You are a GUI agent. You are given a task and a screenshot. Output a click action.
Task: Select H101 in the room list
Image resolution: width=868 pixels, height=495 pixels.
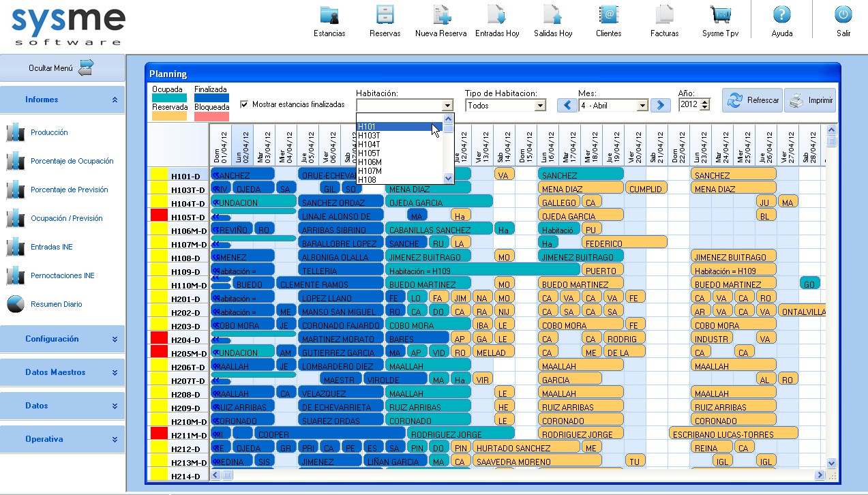400,127
